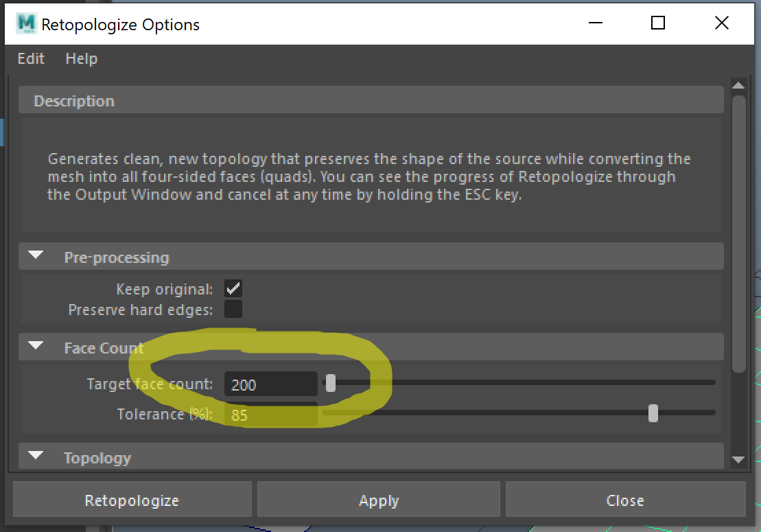761x532 pixels.
Task: Click the Description section header
Action: coord(74,100)
